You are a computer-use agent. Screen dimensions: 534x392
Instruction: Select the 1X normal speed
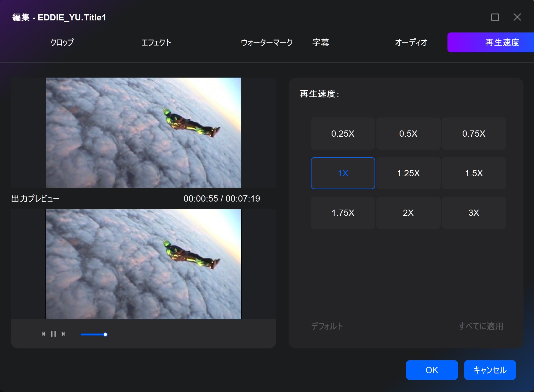343,173
